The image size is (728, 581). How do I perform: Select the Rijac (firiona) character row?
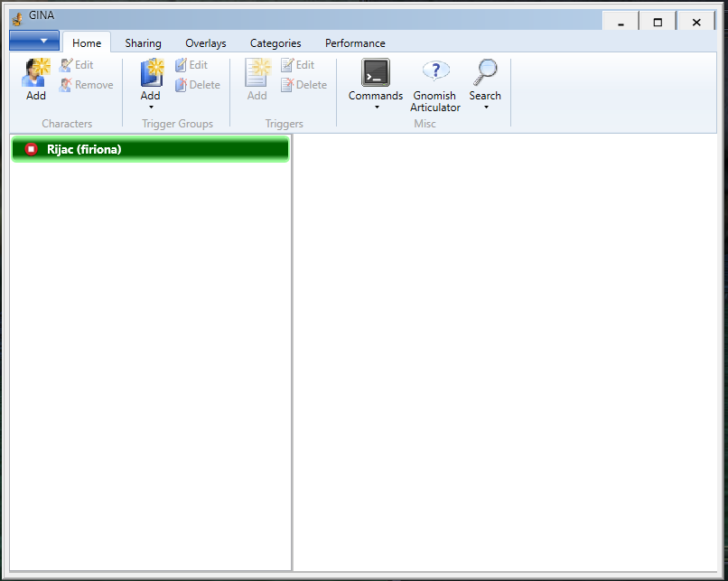[x=150, y=149]
